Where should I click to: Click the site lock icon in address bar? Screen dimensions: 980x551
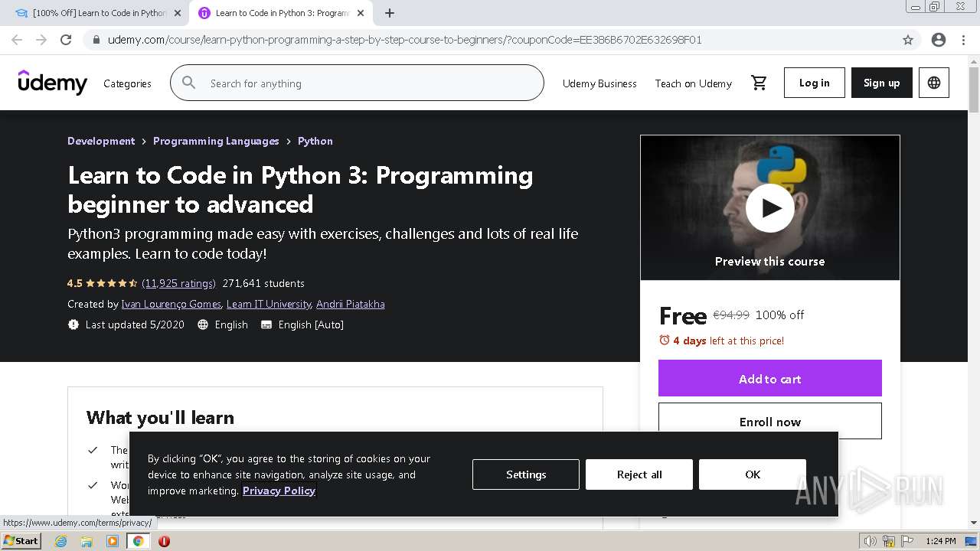(96, 40)
